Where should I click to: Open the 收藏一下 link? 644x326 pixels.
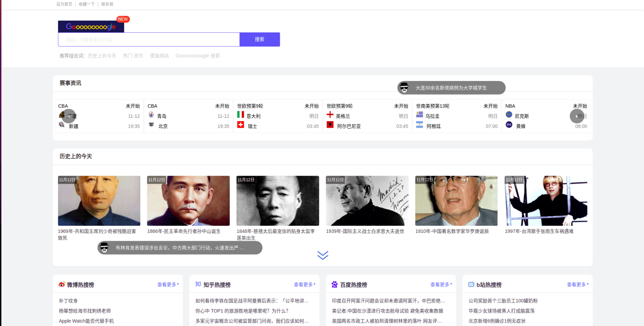tap(87, 4)
